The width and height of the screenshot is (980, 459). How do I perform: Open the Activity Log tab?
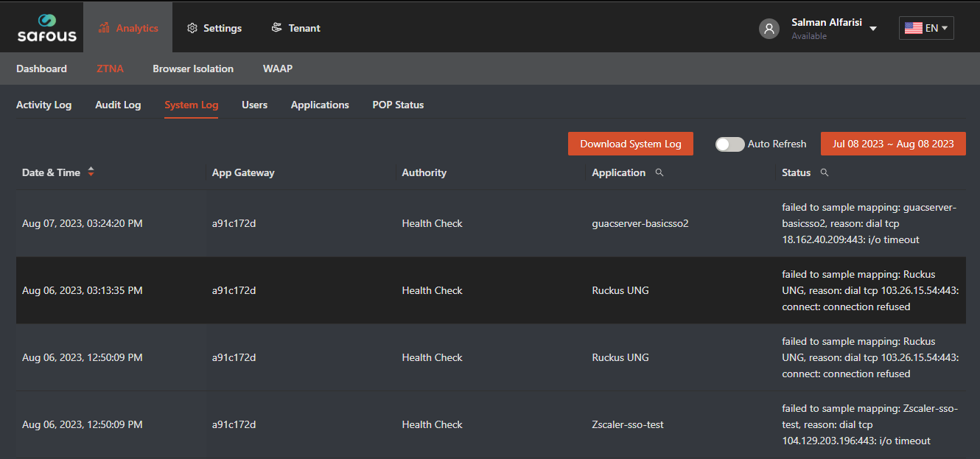(43, 105)
